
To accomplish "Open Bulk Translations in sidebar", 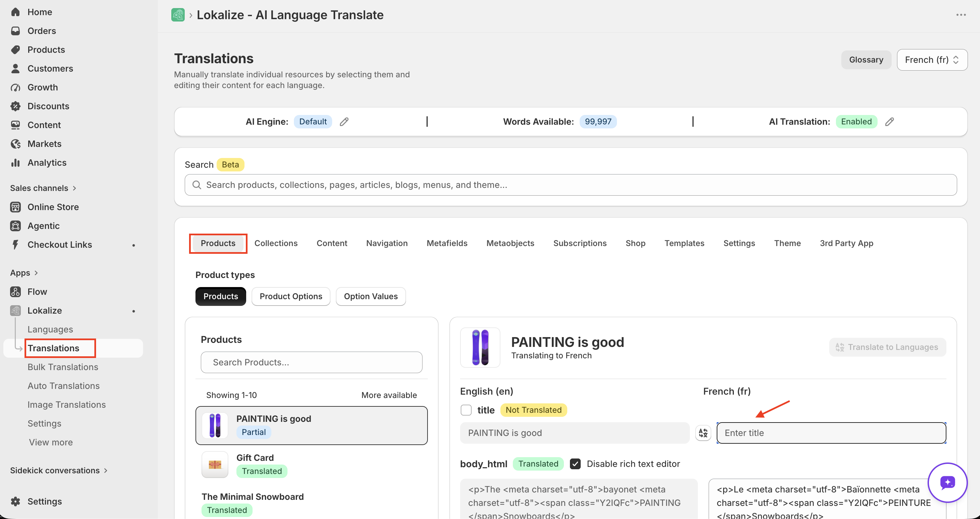I will (x=63, y=367).
